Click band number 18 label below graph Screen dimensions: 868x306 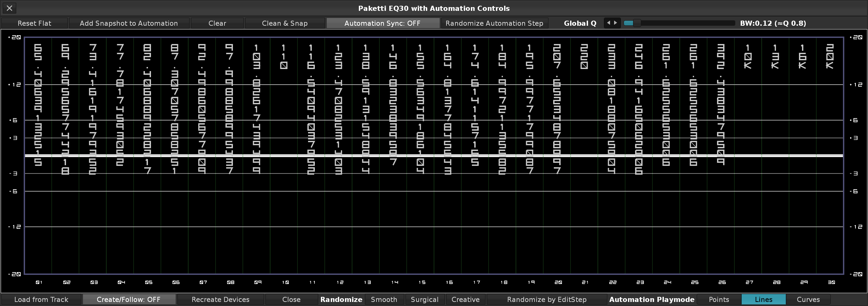pos(504,282)
